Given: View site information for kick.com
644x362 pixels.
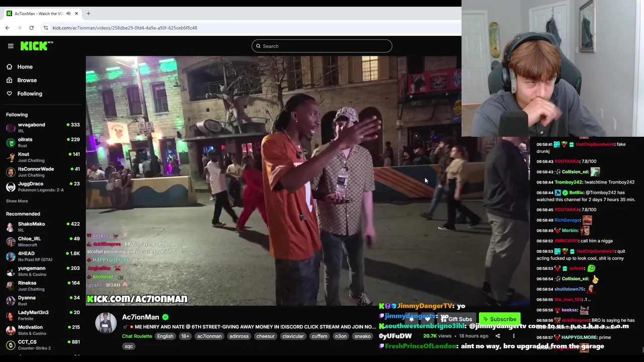Looking at the screenshot, I should tap(46, 28).
